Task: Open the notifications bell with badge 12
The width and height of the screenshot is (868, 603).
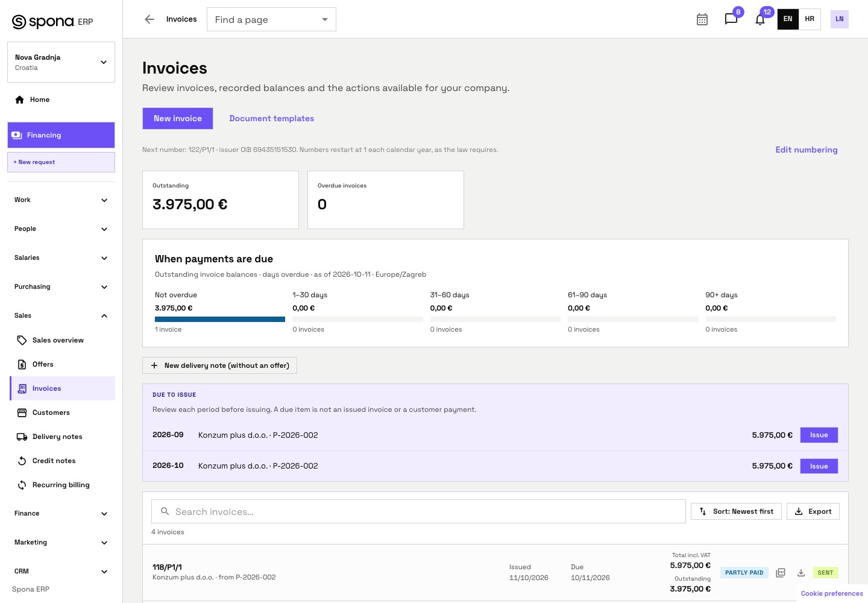Action: pyautogui.click(x=760, y=19)
